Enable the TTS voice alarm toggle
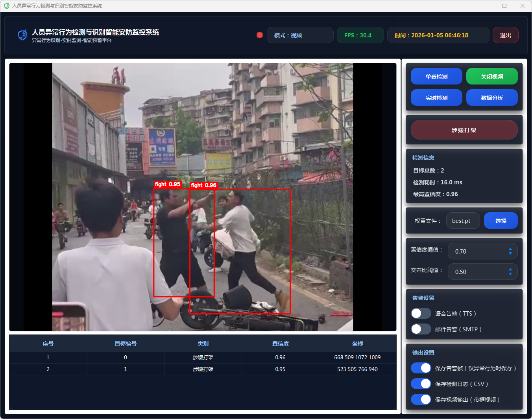The height and width of the screenshot is (419, 532). click(x=421, y=313)
